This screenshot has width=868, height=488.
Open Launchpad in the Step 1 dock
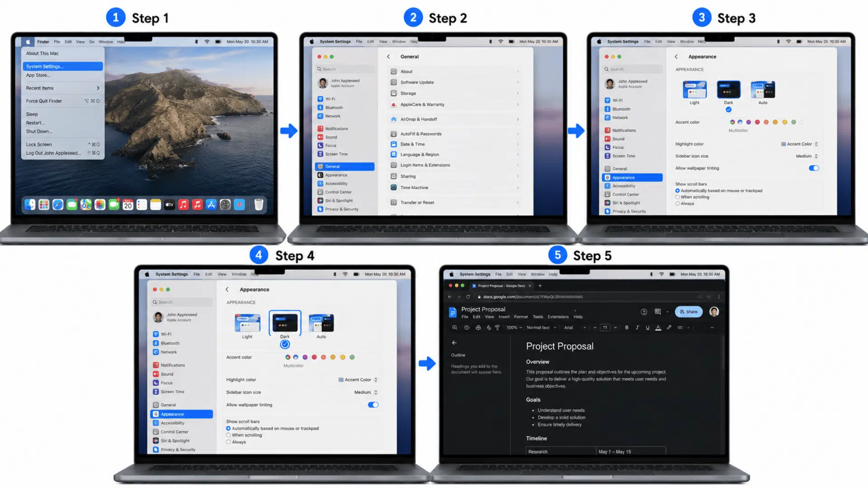pyautogui.click(x=44, y=205)
